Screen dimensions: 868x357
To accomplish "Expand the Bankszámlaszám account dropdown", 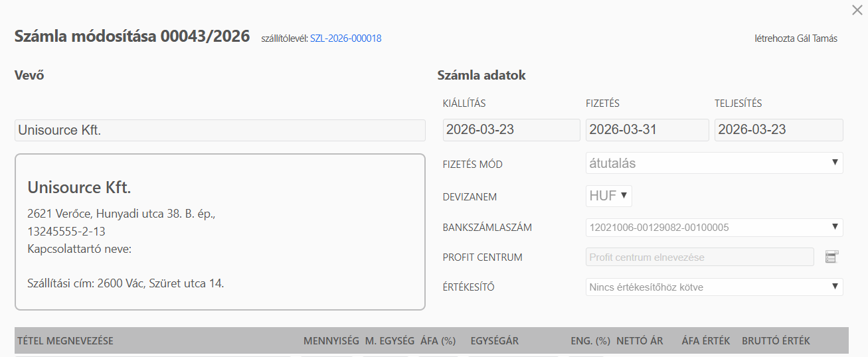I will (714, 228).
